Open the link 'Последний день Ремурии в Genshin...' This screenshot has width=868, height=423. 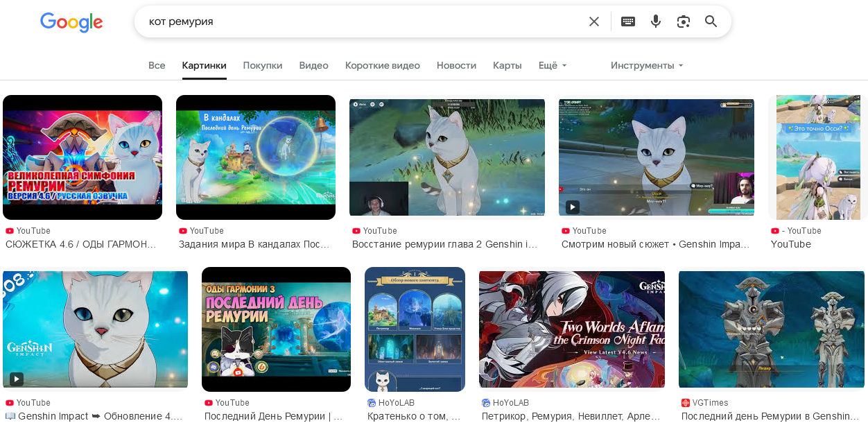click(770, 416)
